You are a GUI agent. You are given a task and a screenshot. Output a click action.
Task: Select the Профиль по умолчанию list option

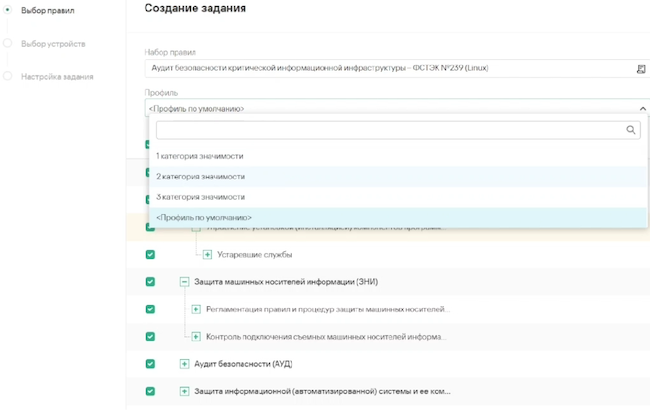pos(203,217)
